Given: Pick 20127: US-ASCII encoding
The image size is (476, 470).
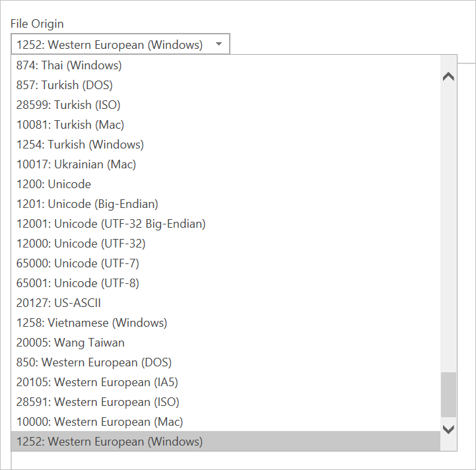Looking at the screenshot, I should pyautogui.click(x=226, y=303).
